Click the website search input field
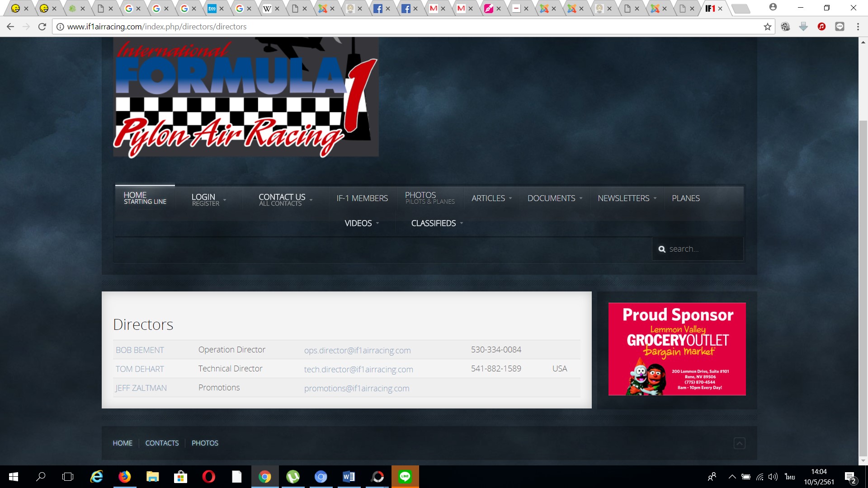 [x=703, y=249]
